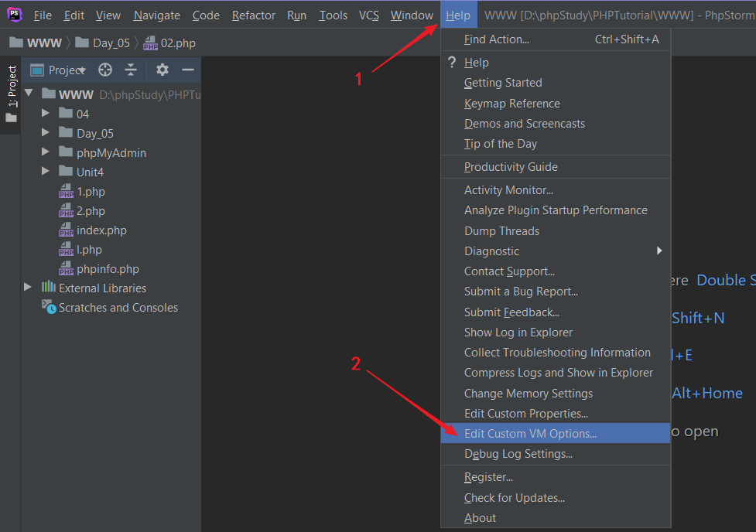Click the 04 folder icon
Viewport: 756px width, 532px height.
(66, 113)
